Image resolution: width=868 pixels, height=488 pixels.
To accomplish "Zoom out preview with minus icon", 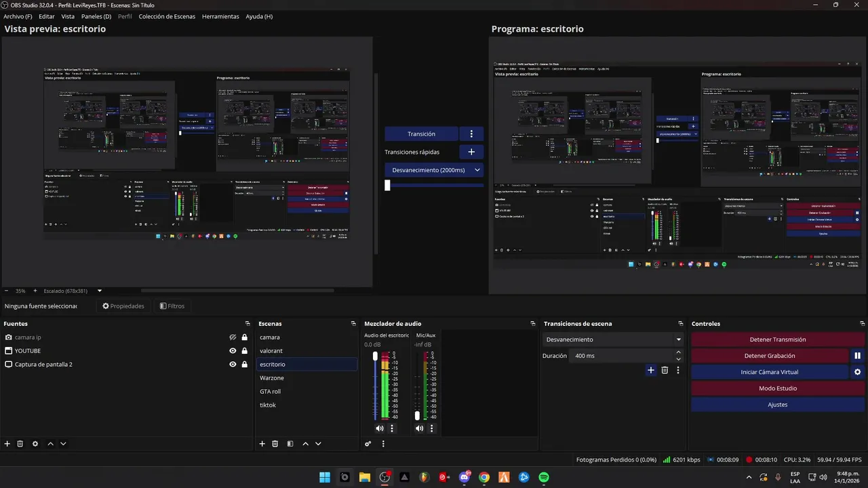I will pos(6,291).
